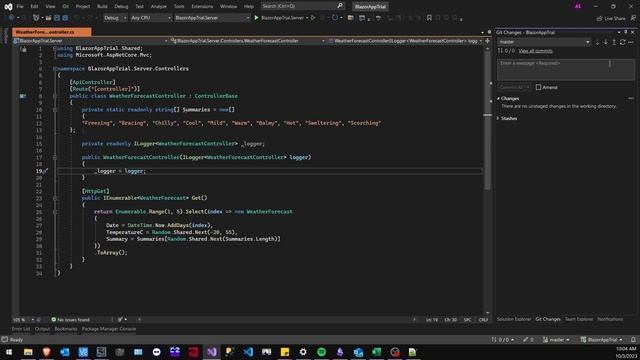Click the Open File folder icon
The width and height of the screenshot is (640, 360).
tap(48, 18)
